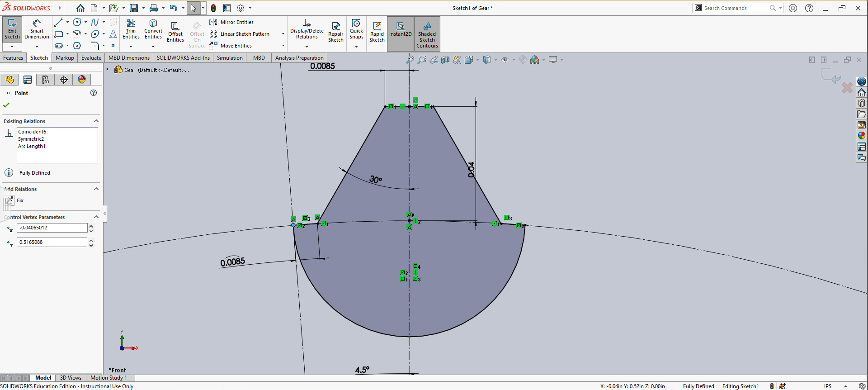Image resolution: width=868 pixels, height=390 pixels.
Task: Expand the Gear feature tree node
Action: point(108,70)
